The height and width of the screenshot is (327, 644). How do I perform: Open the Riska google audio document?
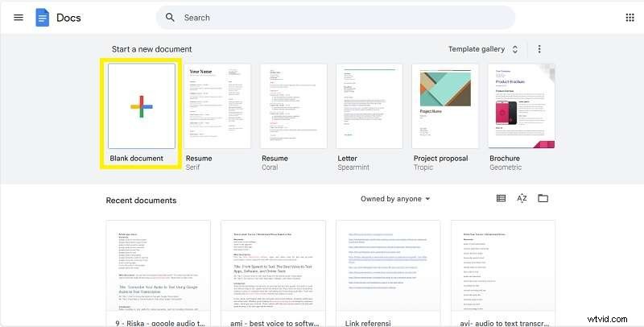(158, 274)
